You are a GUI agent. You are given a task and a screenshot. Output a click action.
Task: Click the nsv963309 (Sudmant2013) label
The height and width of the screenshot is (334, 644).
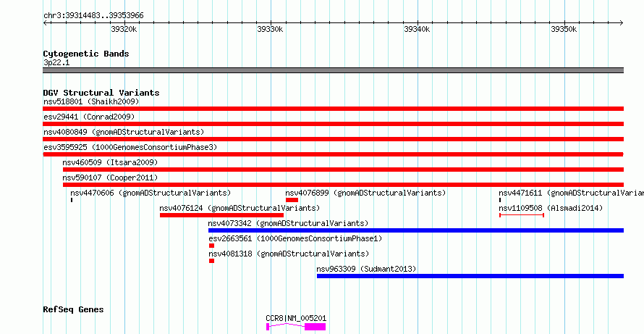coord(366,269)
